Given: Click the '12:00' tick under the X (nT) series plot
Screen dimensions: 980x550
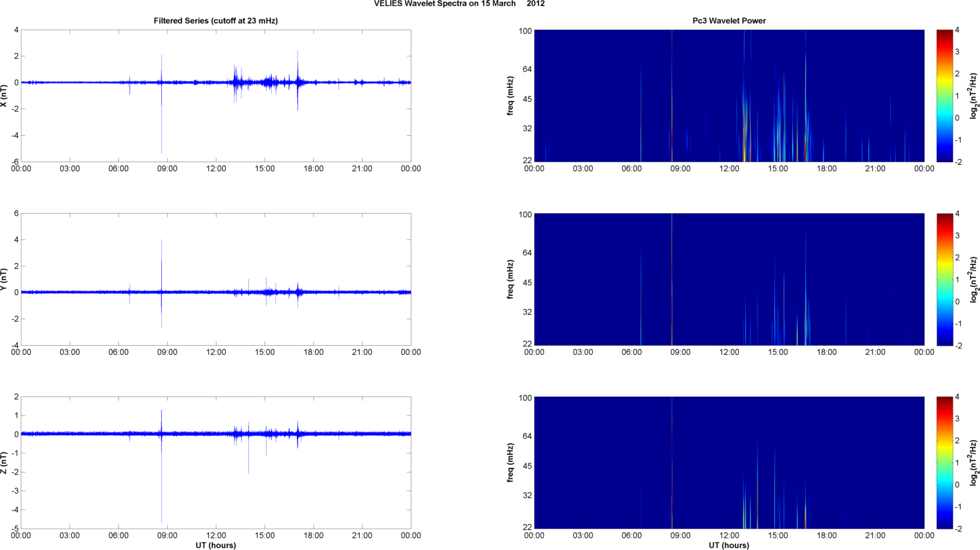Looking at the screenshot, I should point(216,169).
